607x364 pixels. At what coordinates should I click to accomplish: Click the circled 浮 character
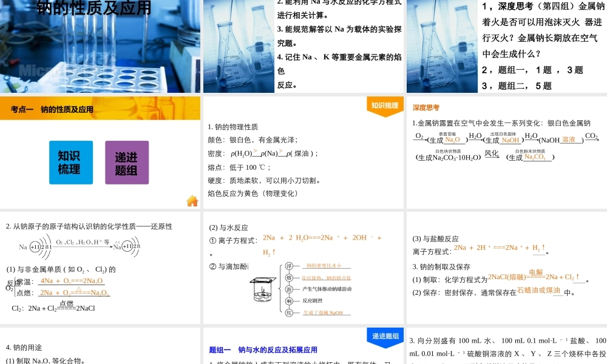pyautogui.click(x=289, y=266)
